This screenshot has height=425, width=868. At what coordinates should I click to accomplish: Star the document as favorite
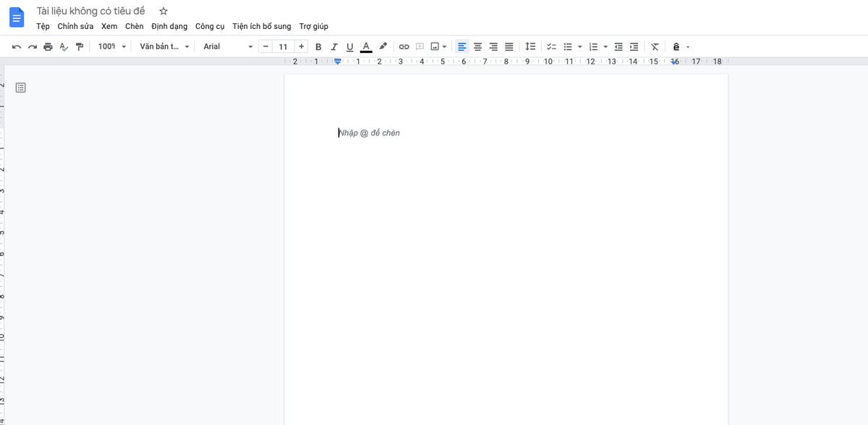pyautogui.click(x=163, y=12)
